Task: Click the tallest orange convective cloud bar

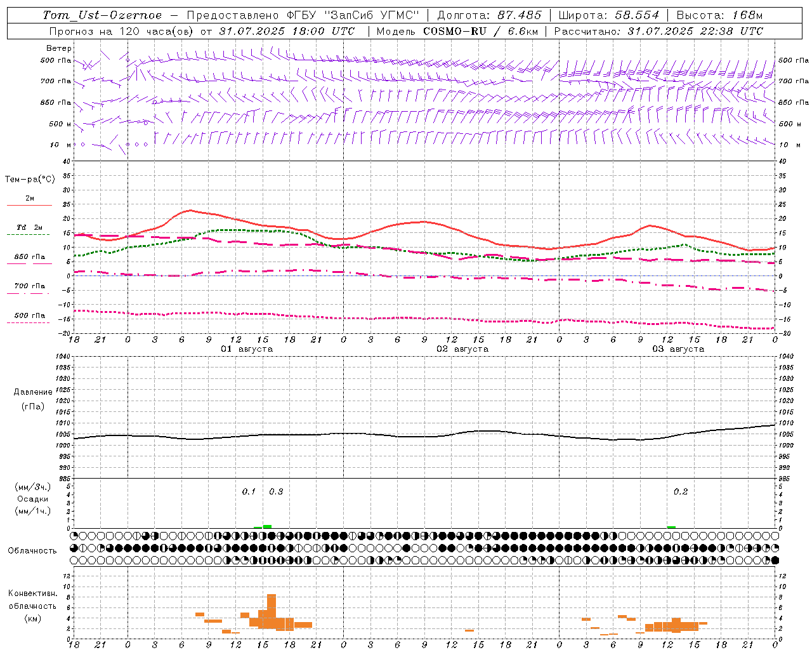Action: [x=272, y=612]
